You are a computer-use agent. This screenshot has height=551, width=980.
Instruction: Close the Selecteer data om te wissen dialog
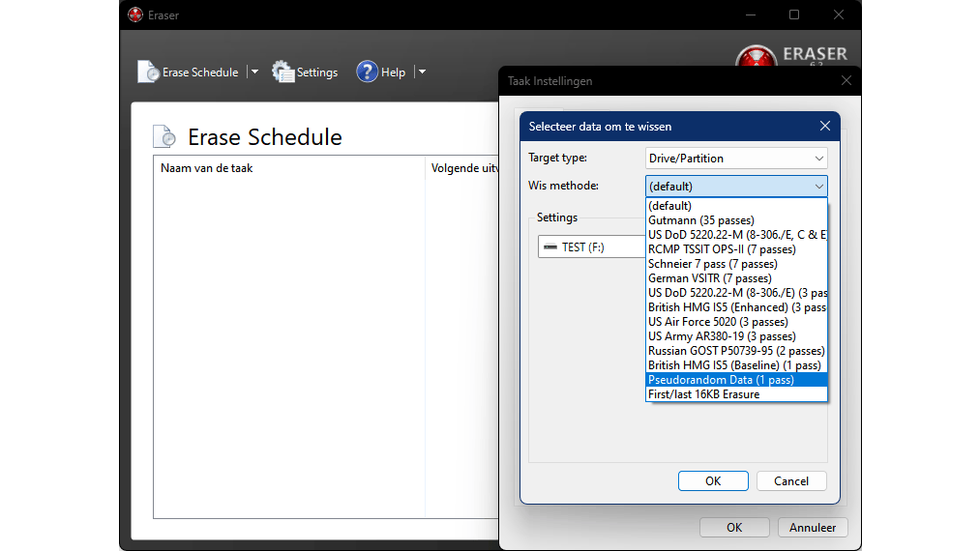tap(825, 127)
